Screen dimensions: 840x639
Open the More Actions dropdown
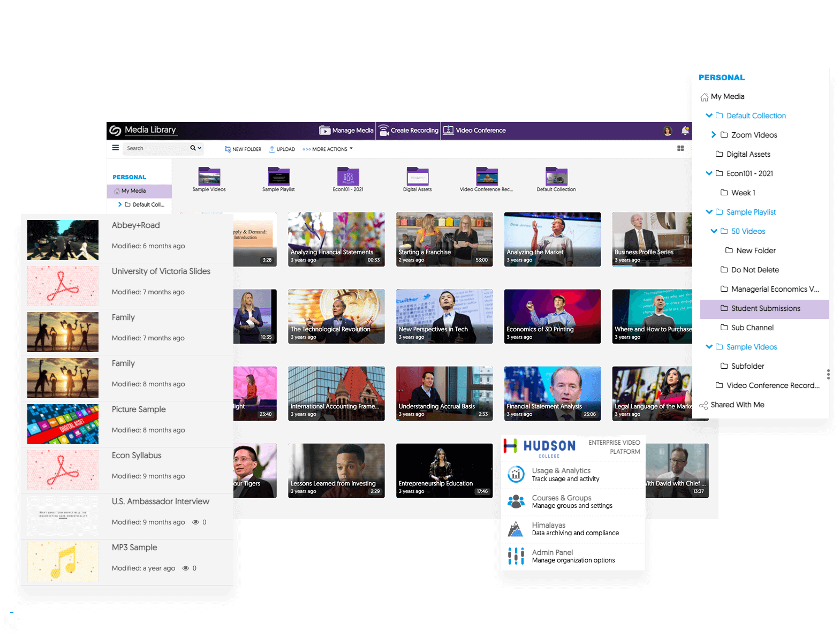328,149
